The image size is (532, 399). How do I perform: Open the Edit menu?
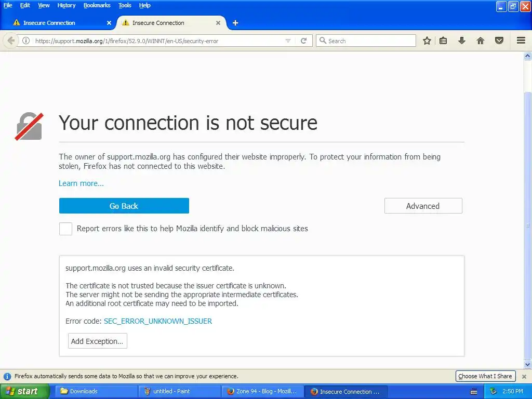[25, 5]
